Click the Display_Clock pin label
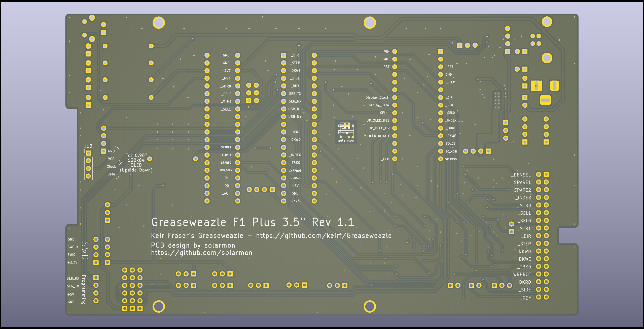Image resolution: width=644 pixels, height=329 pixels. [x=377, y=98]
